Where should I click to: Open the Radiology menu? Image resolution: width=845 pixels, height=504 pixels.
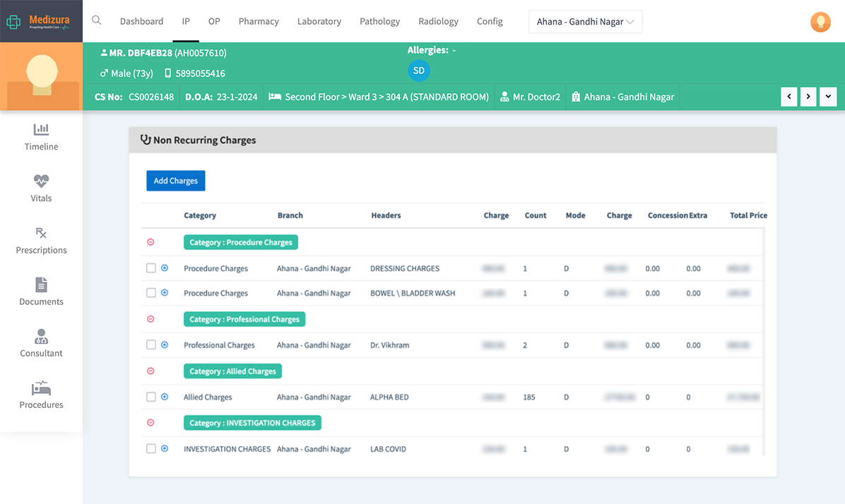438,22
